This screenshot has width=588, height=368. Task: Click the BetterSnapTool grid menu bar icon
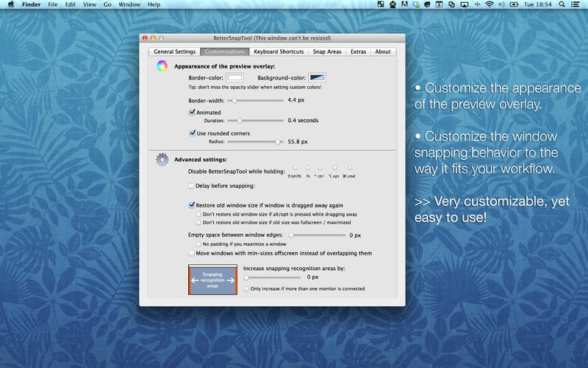tap(381, 4)
